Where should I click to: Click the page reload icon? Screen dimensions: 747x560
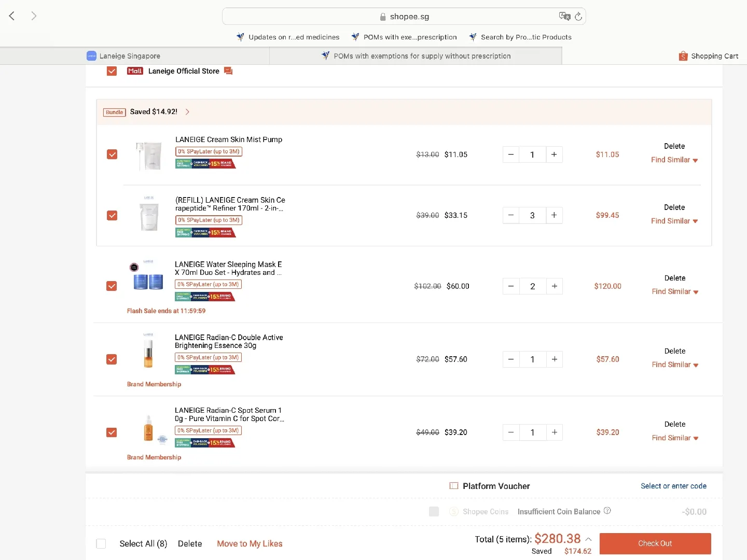pyautogui.click(x=578, y=17)
